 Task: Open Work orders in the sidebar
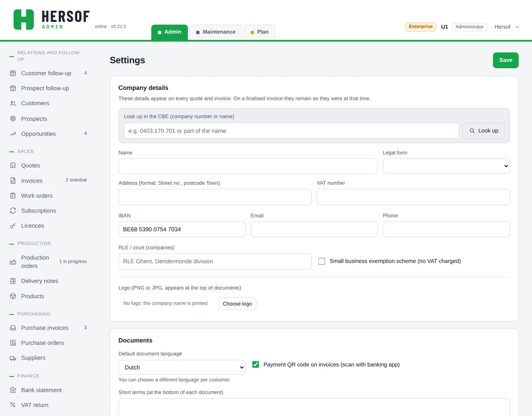click(48, 196)
